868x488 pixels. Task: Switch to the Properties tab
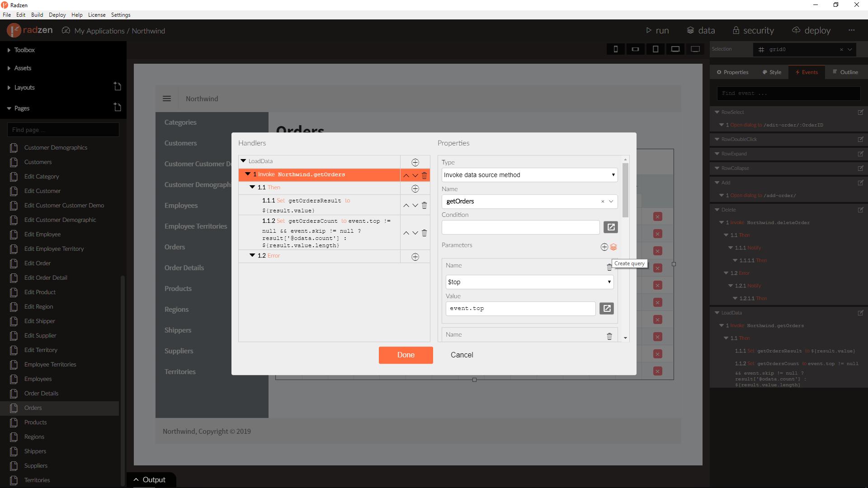(732, 72)
